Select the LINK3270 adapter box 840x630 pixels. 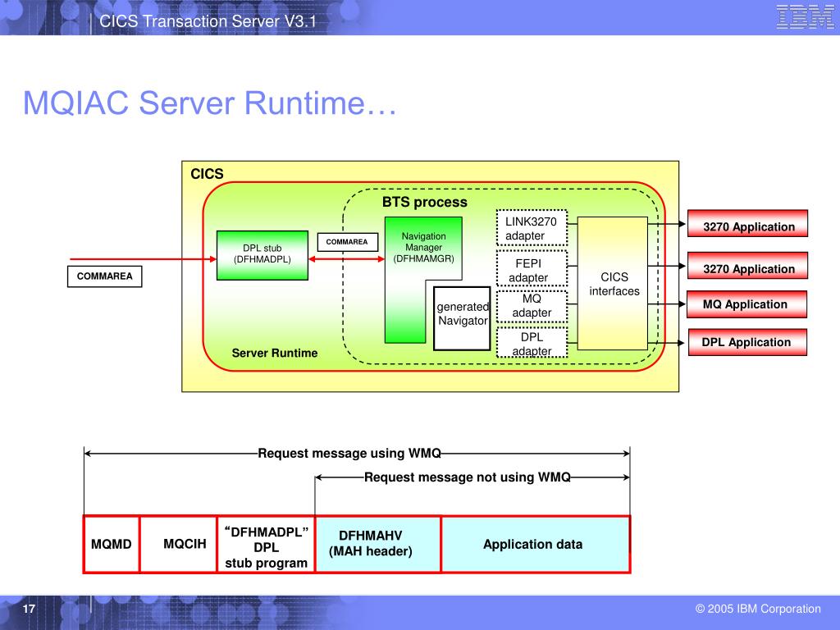tap(532, 228)
